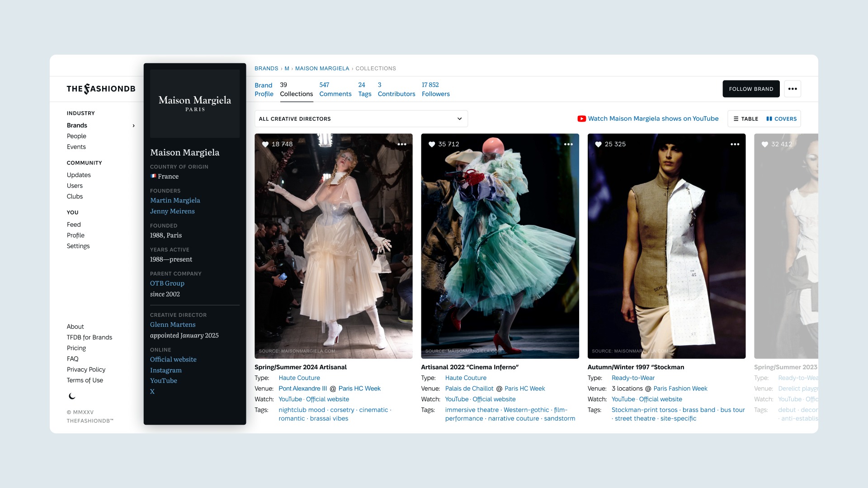Open brand YouTube link in Online section
This screenshot has width=868, height=488.
pyautogui.click(x=164, y=380)
